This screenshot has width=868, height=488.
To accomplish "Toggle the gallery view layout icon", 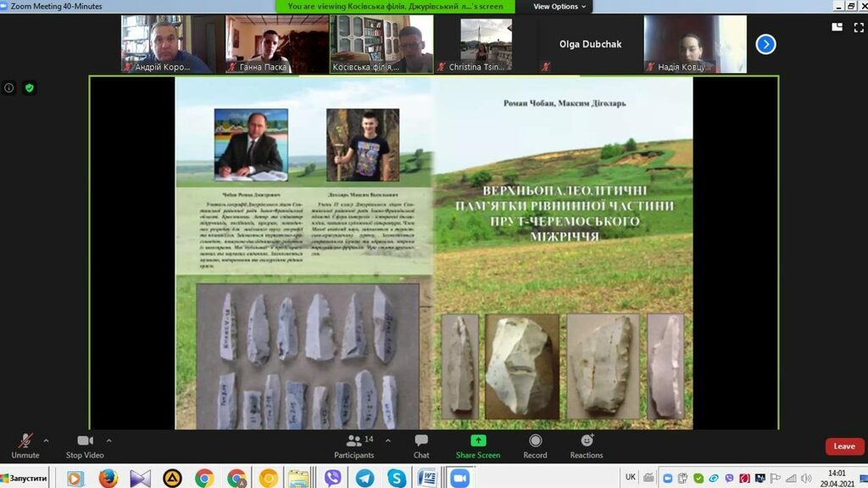I will click(837, 27).
